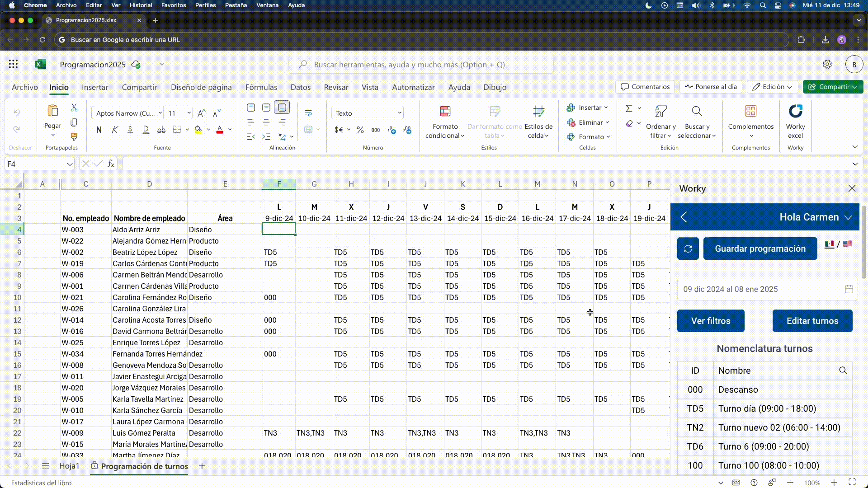
Task: Select Programación de turnos sheet tab
Action: 144,467
